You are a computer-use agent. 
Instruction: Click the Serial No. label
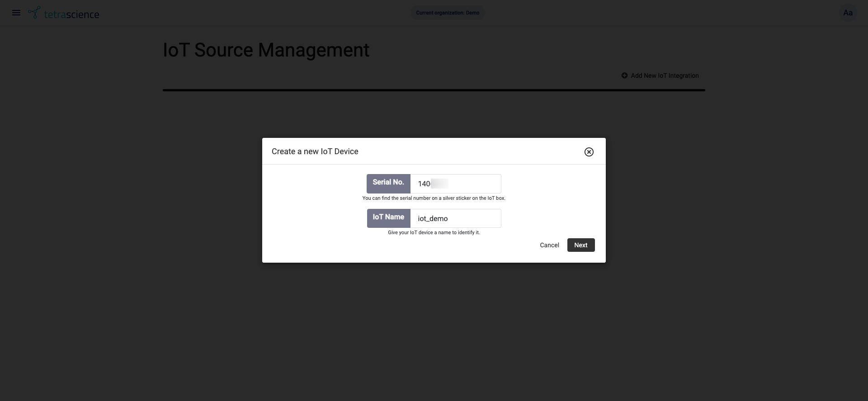[x=388, y=184]
